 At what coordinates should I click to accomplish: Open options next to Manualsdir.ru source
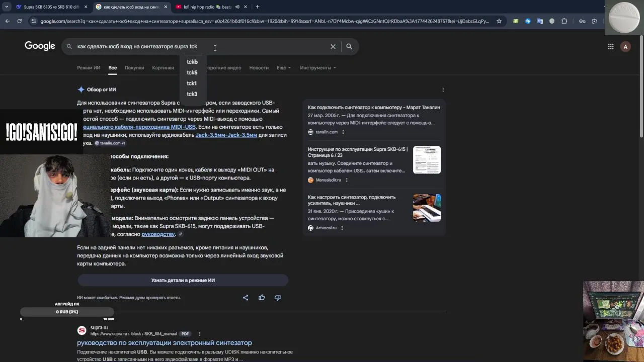point(346,180)
